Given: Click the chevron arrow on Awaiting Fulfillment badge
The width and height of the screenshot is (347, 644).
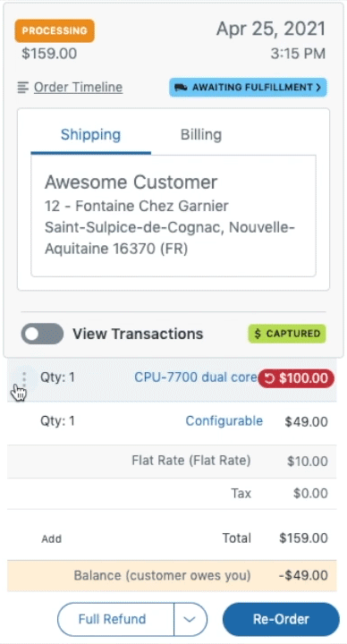Looking at the screenshot, I should [x=317, y=87].
